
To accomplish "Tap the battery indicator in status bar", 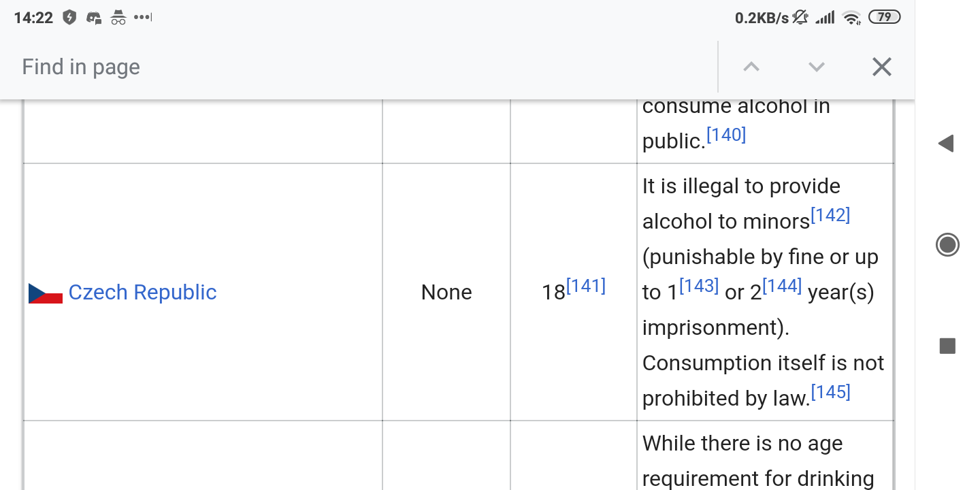I will click(x=884, y=18).
